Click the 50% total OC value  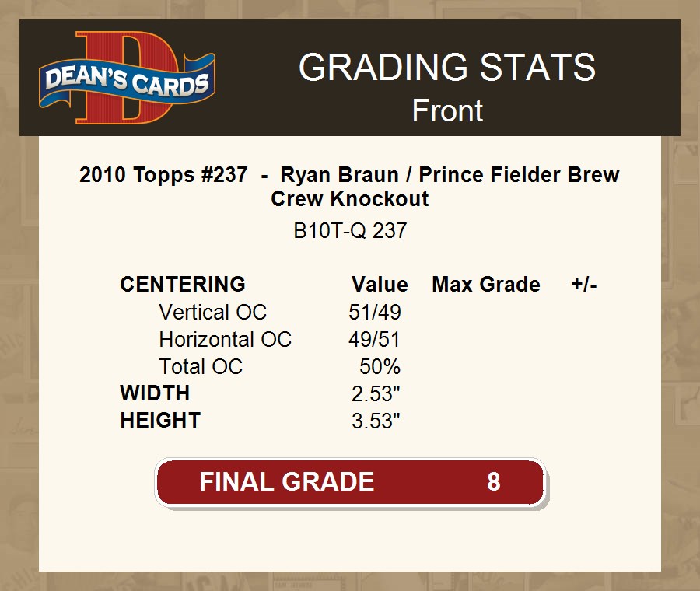[x=380, y=367]
